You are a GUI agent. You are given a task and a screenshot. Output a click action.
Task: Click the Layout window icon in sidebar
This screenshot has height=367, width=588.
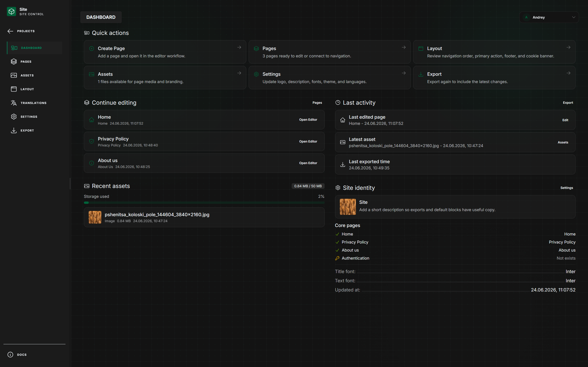tap(14, 89)
